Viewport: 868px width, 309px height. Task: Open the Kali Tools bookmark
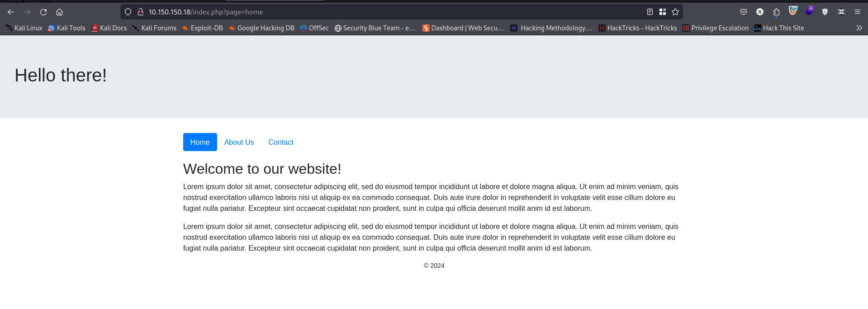point(66,28)
